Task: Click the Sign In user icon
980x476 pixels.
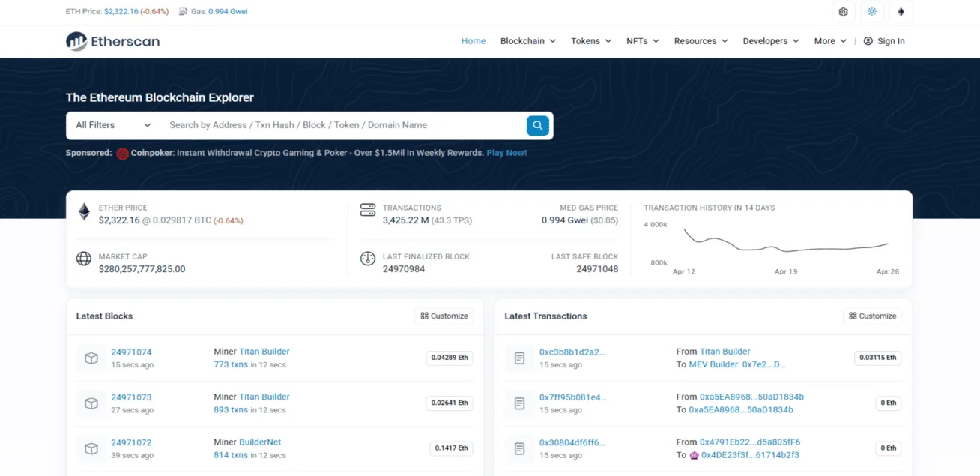Action: point(868,41)
